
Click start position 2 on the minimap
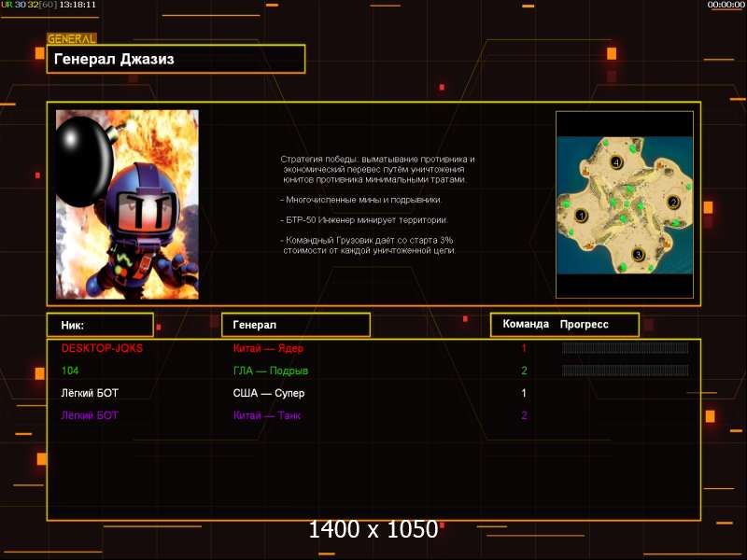(x=673, y=201)
